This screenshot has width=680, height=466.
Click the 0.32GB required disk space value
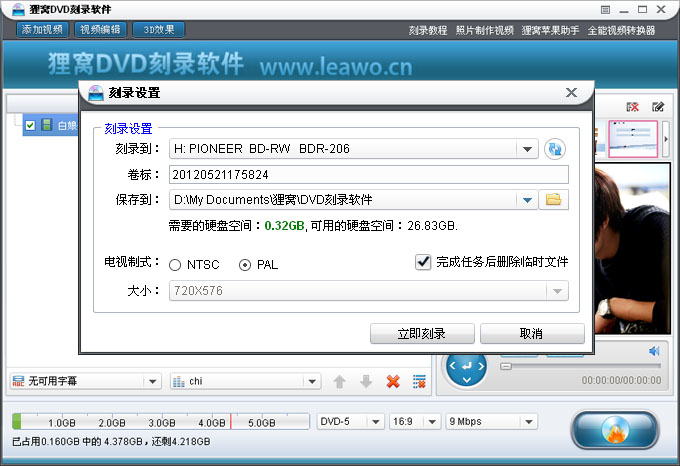coord(284,226)
